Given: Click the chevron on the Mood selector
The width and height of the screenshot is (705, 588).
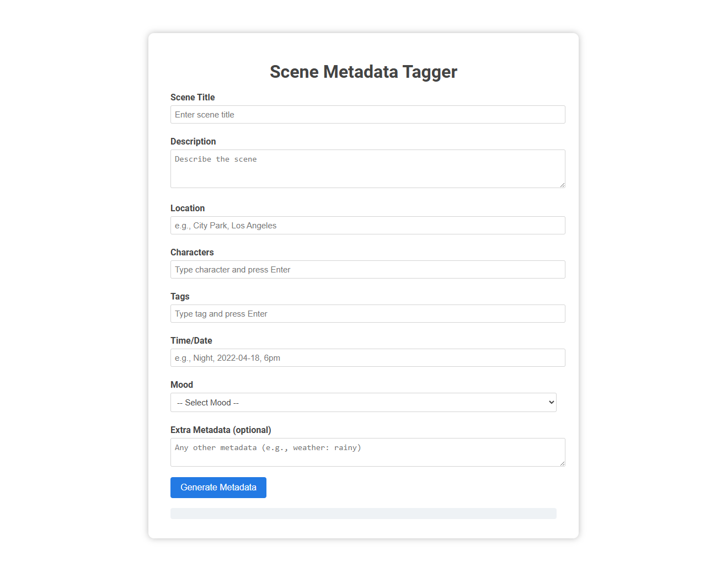Looking at the screenshot, I should pyautogui.click(x=550, y=402).
